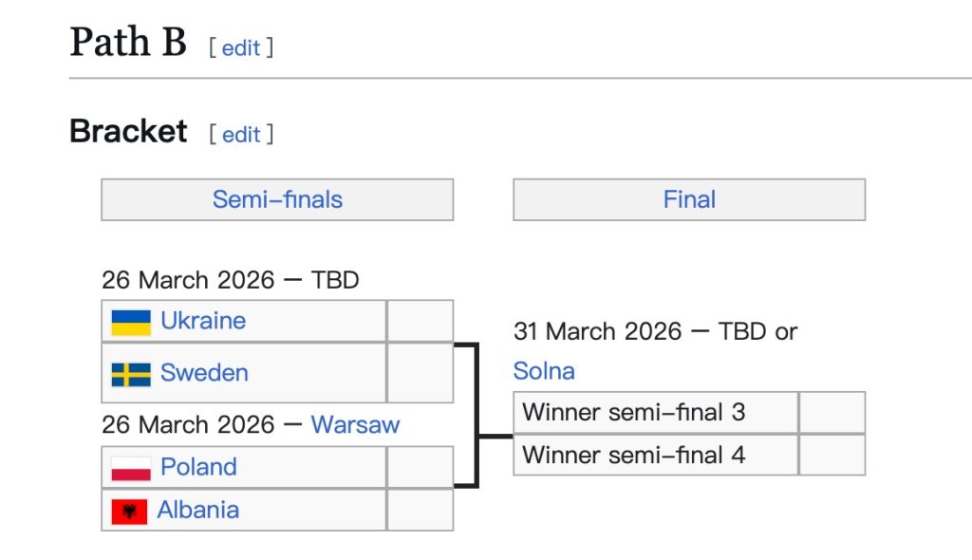Click the Bracket heading text
Viewport: 972px width, 560px height.
click(128, 132)
